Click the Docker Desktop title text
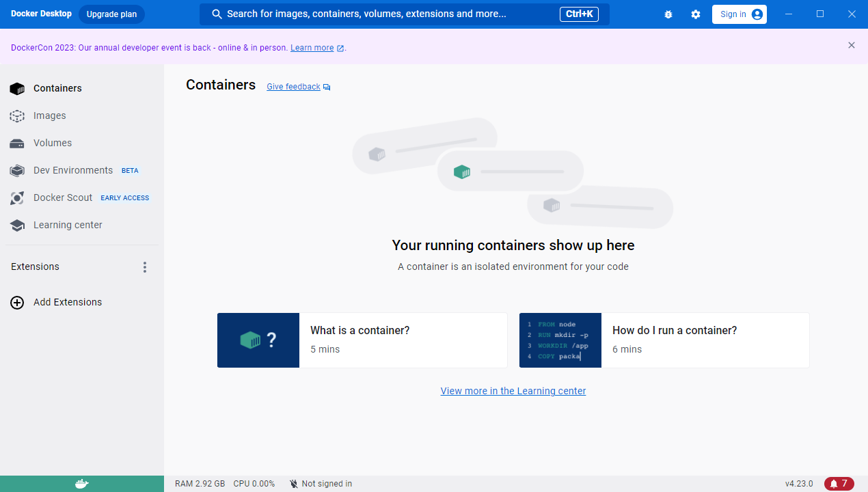 (x=41, y=14)
